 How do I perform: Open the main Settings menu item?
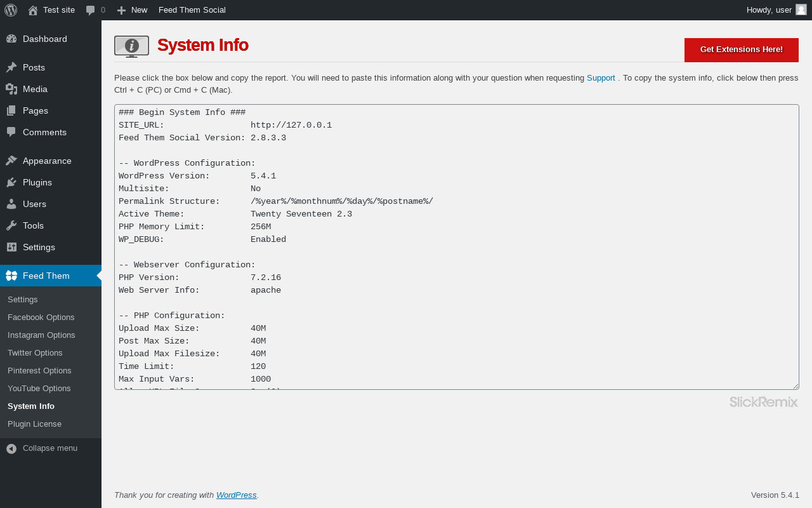click(51, 247)
